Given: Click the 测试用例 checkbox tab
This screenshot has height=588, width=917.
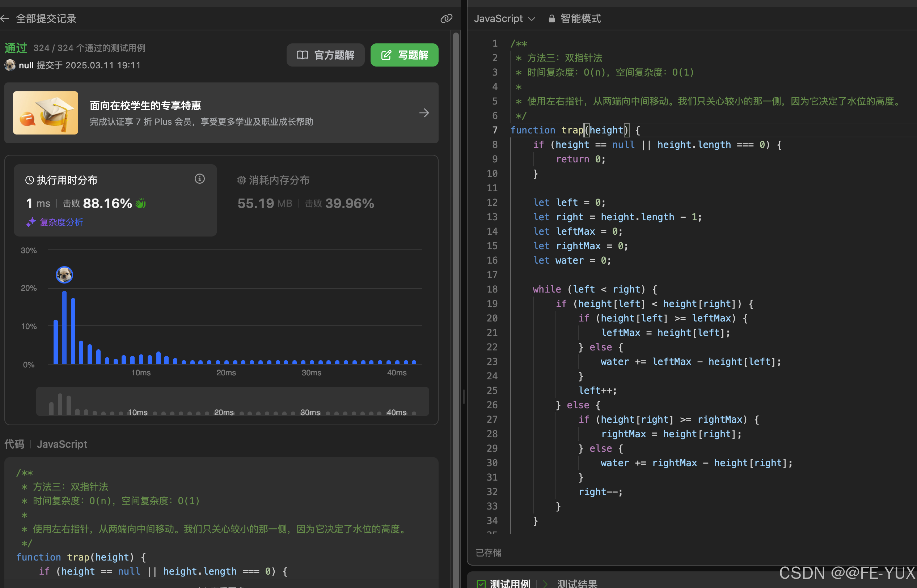Looking at the screenshot, I should [503, 583].
